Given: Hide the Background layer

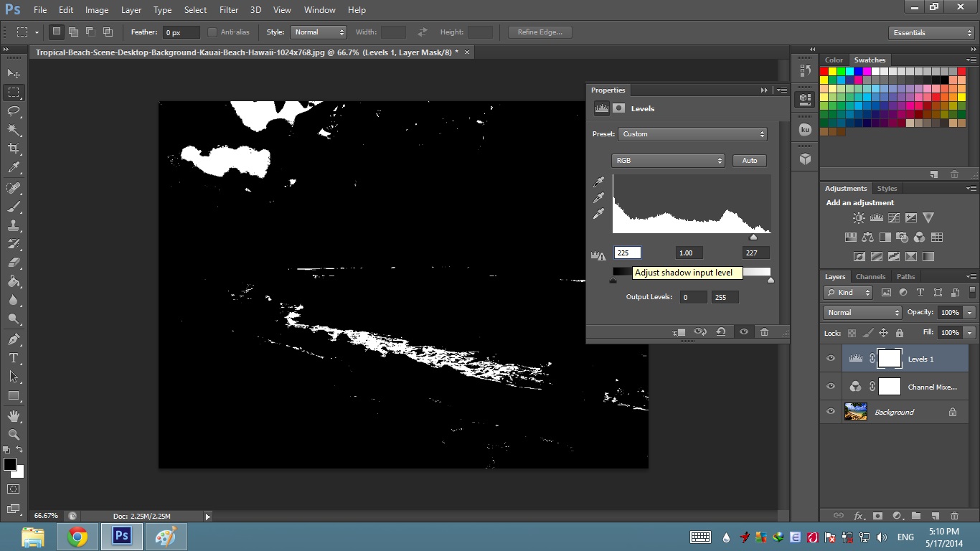Looking at the screenshot, I should 831,412.
